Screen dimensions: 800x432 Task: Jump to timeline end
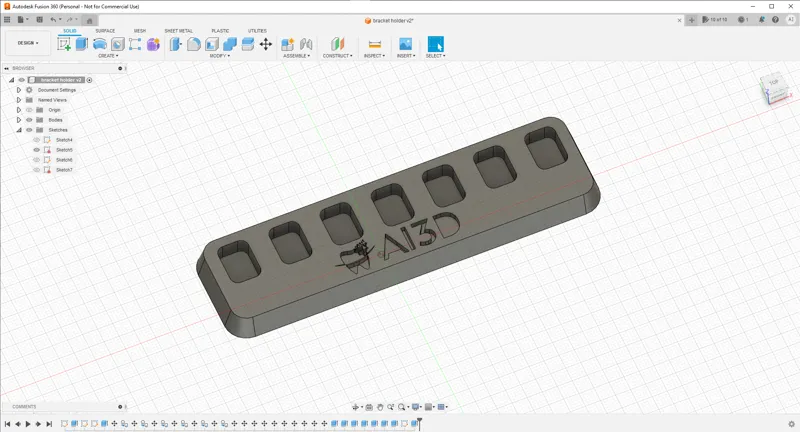pyautogui.click(x=49, y=424)
